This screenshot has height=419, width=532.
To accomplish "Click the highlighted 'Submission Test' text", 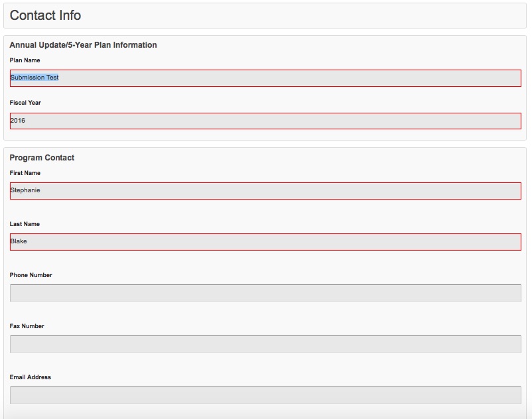I will click(x=34, y=78).
